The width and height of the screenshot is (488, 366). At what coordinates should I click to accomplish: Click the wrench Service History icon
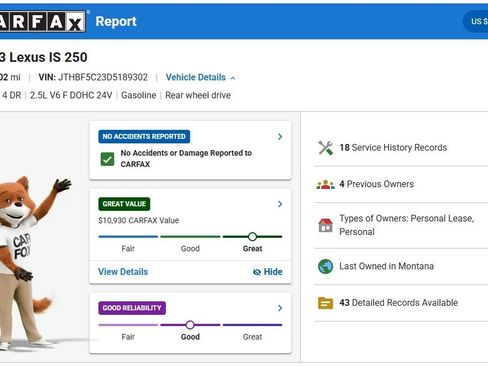click(325, 148)
